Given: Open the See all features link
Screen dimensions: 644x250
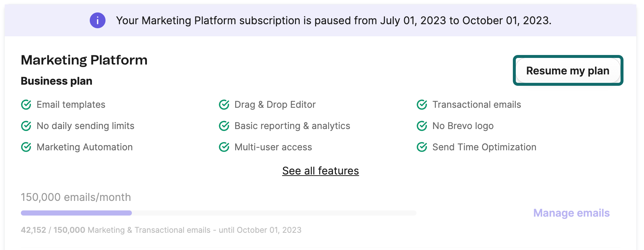Looking at the screenshot, I should click(x=321, y=171).
